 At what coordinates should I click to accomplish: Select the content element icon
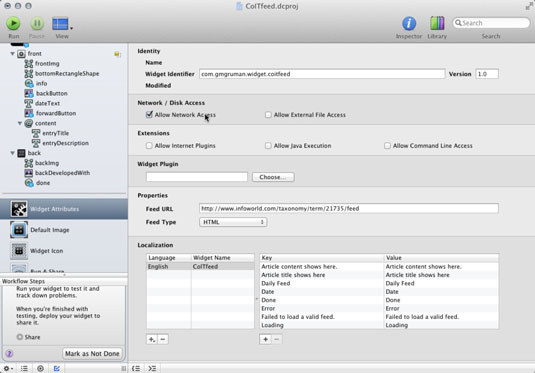(x=29, y=123)
